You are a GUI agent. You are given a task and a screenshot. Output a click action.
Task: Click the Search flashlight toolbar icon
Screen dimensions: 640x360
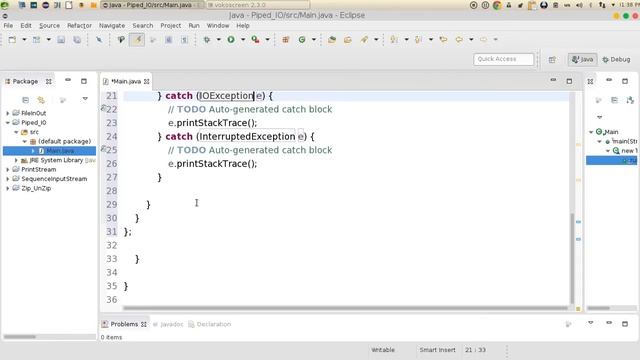364,40
